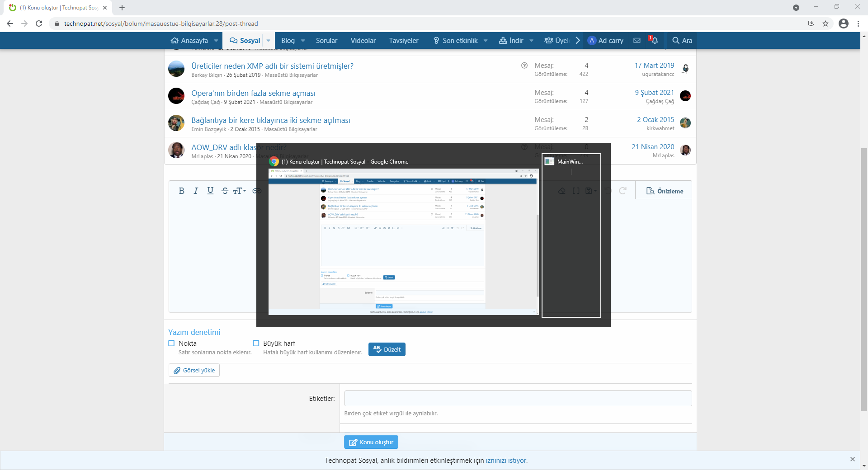Image resolution: width=868 pixels, height=470 pixels.
Task: Click the Konu oluştur submit button
Action: [x=371, y=442]
